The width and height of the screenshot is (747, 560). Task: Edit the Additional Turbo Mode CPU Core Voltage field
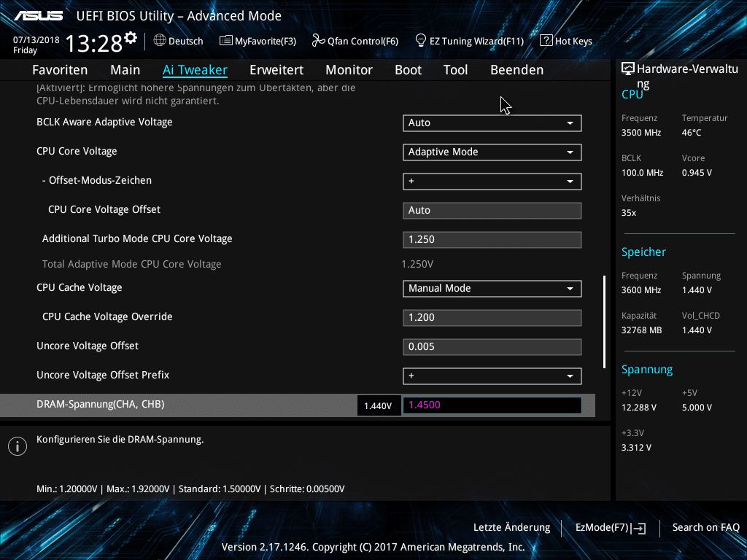[492, 239]
